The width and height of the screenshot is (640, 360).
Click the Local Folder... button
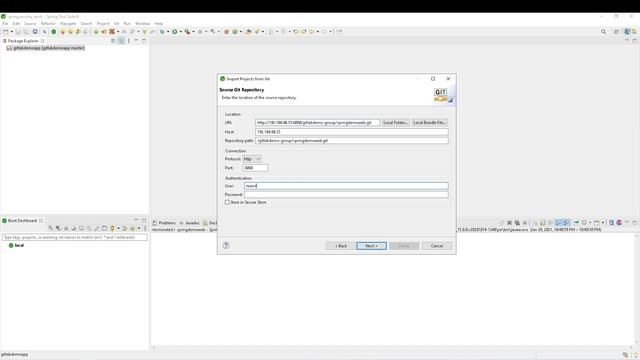click(396, 122)
